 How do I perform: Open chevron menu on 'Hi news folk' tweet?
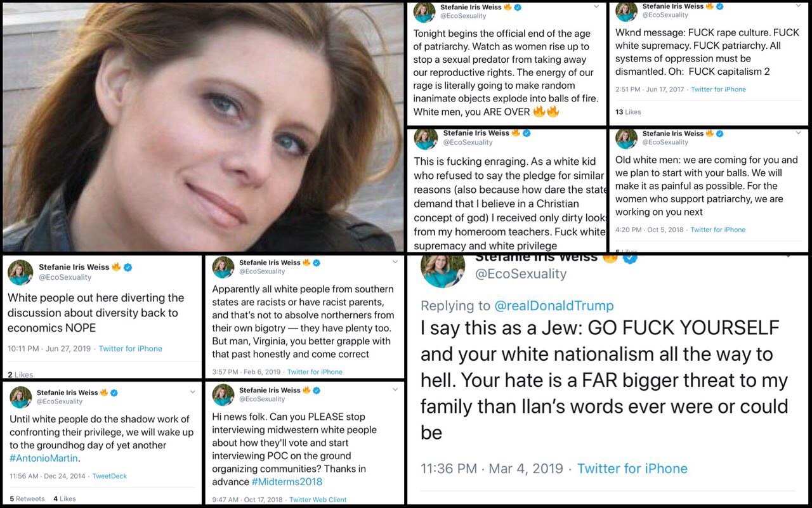395,389
